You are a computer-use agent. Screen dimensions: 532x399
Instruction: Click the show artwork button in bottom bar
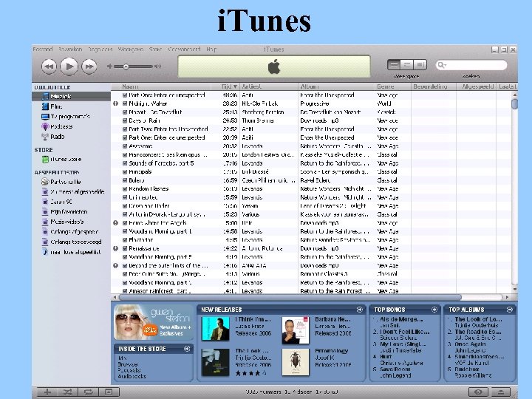109,392
